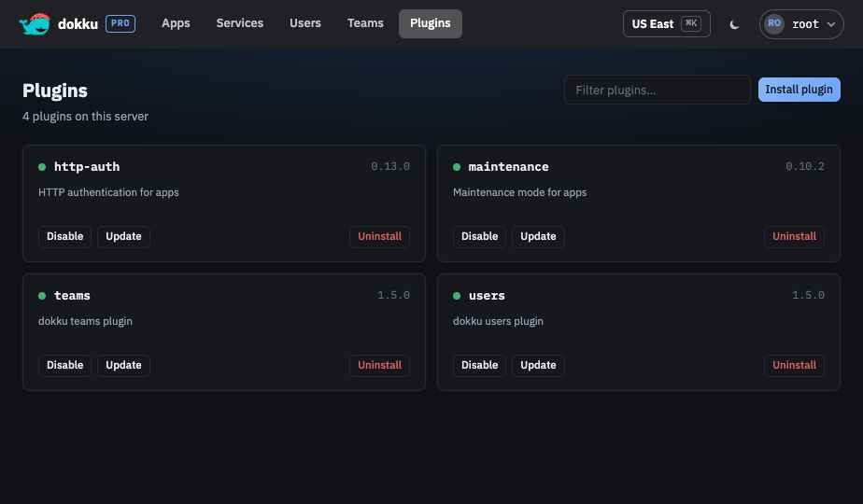Click the http-auth plugin name
Image resolution: width=863 pixels, height=504 pixels.
87,167
